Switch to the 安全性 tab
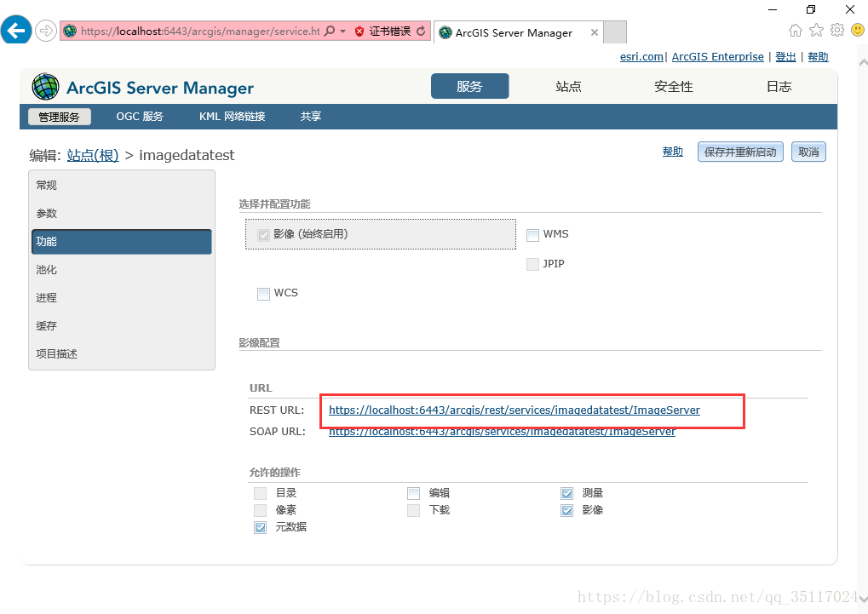The width and height of the screenshot is (868, 614). (674, 86)
